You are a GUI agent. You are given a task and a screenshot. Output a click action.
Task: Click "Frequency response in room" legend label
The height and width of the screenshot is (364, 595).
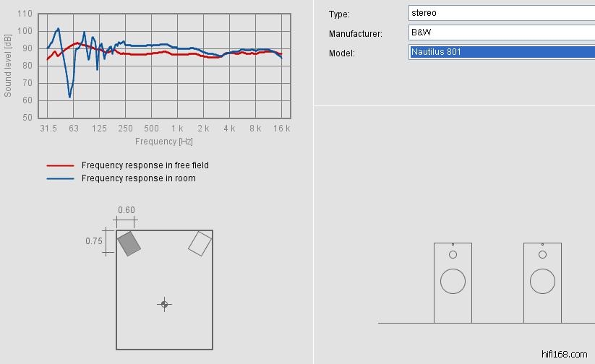tap(138, 178)
